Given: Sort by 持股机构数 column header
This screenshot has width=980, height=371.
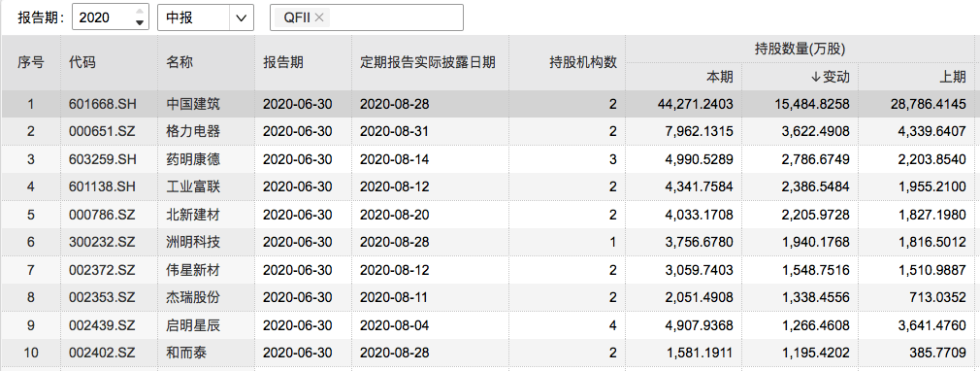Looking at the screenshot, I should pyautogui.click(x=583, y=62).
